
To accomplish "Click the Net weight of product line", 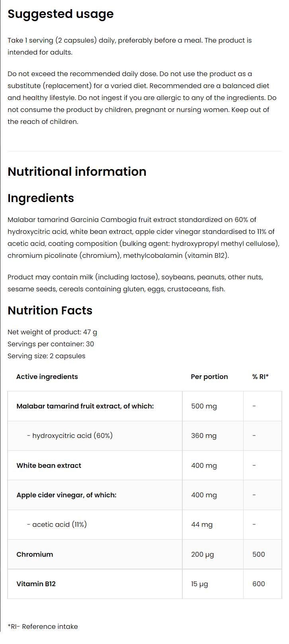I will coord(52,332).
